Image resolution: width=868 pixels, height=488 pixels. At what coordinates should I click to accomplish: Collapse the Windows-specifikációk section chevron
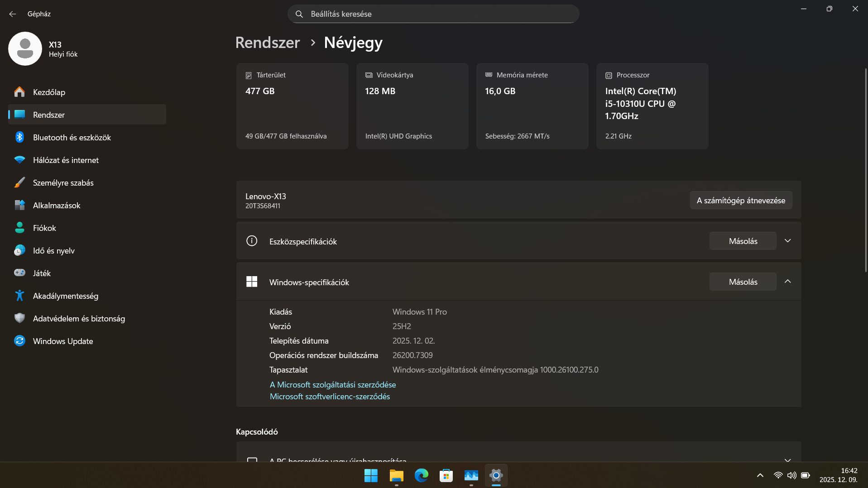(788, 282)
